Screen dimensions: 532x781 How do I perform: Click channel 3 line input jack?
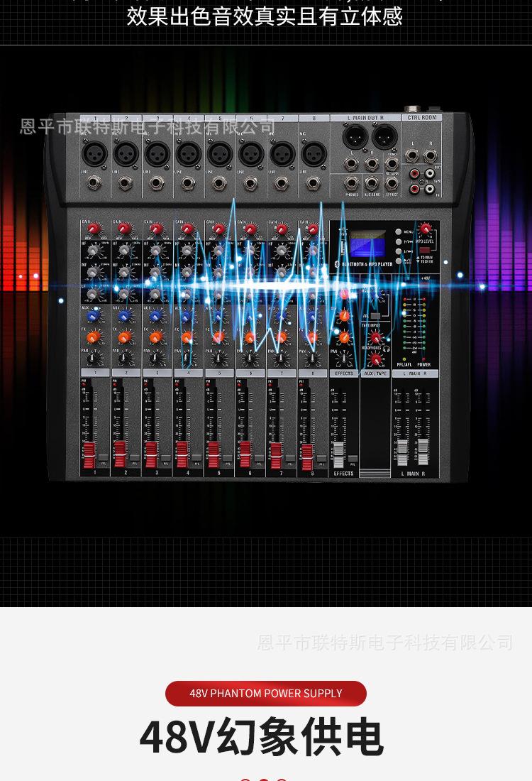pos(157,183)
